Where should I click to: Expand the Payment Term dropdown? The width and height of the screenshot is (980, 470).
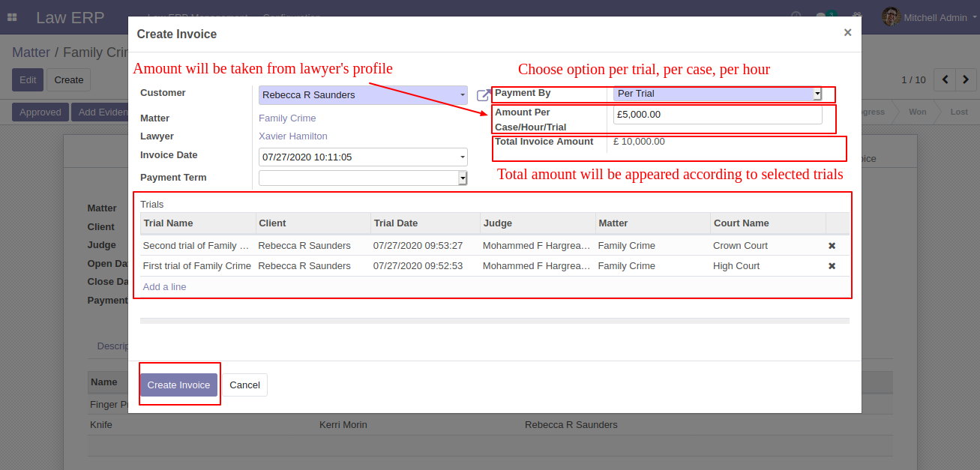[x=463, y=178]
